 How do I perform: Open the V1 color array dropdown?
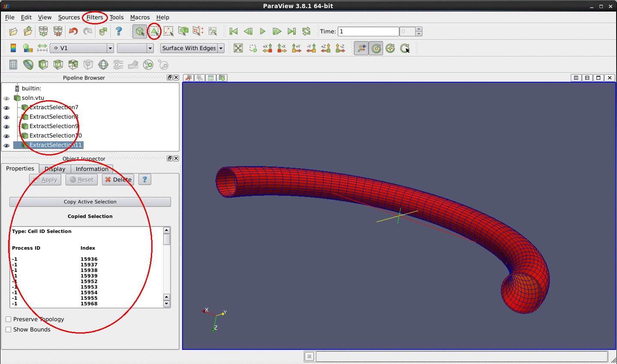[82, 48]
